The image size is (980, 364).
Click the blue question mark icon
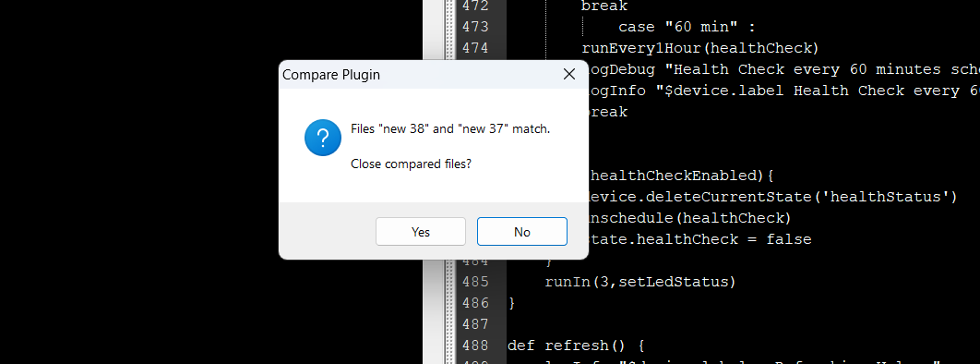322,138
